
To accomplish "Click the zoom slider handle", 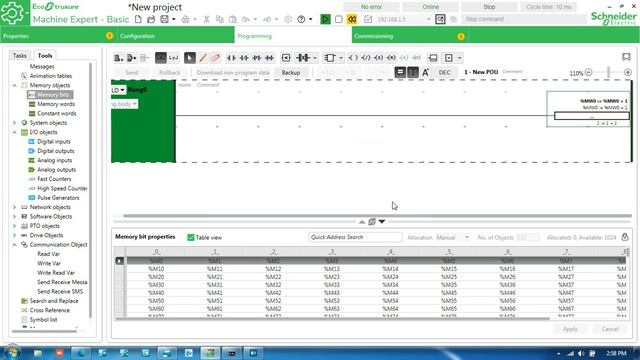I will tap(608, 72).
